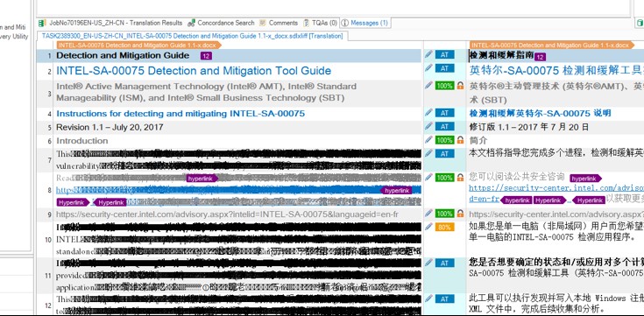644x316 pixels.
Task: Select segment number 4 row header
Action: point(49,114)
